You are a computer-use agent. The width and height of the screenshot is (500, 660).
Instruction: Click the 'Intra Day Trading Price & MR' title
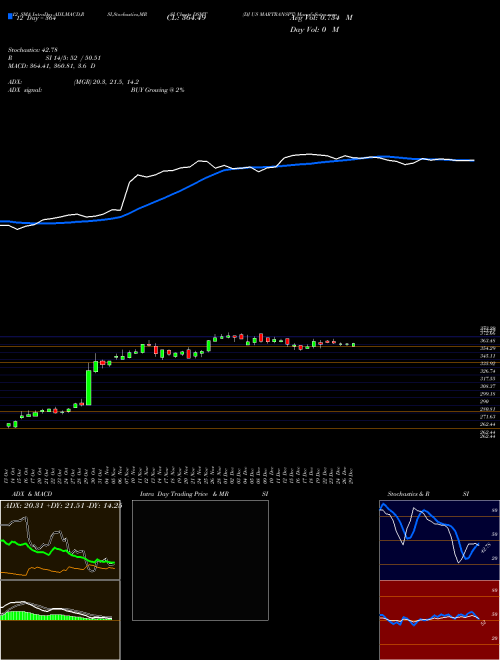[185, 494]
